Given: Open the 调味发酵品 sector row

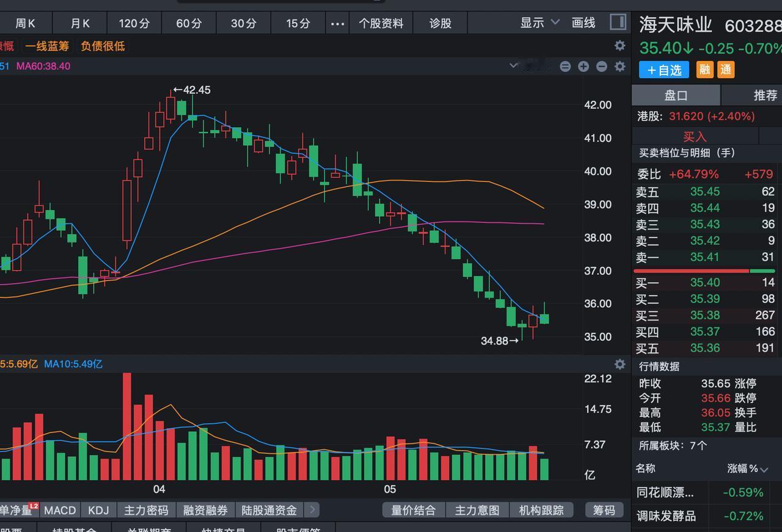Looking at the screenshot, I should coord(707,516).
